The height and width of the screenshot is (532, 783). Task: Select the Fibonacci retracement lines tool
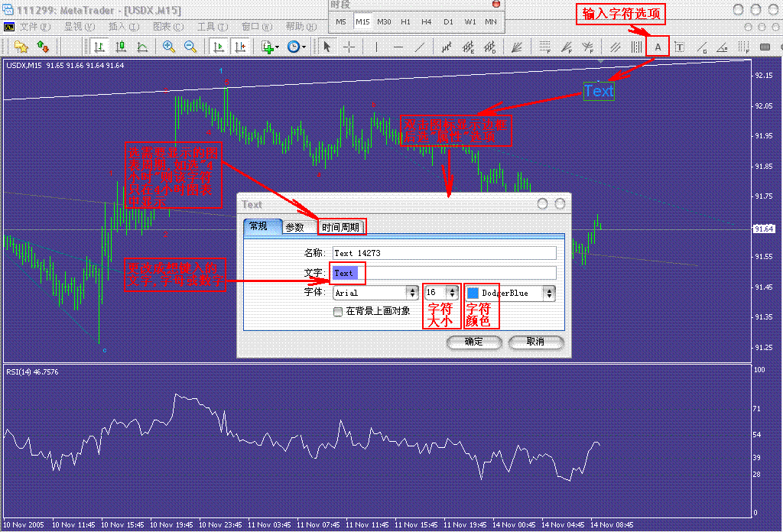coord(544,47)
